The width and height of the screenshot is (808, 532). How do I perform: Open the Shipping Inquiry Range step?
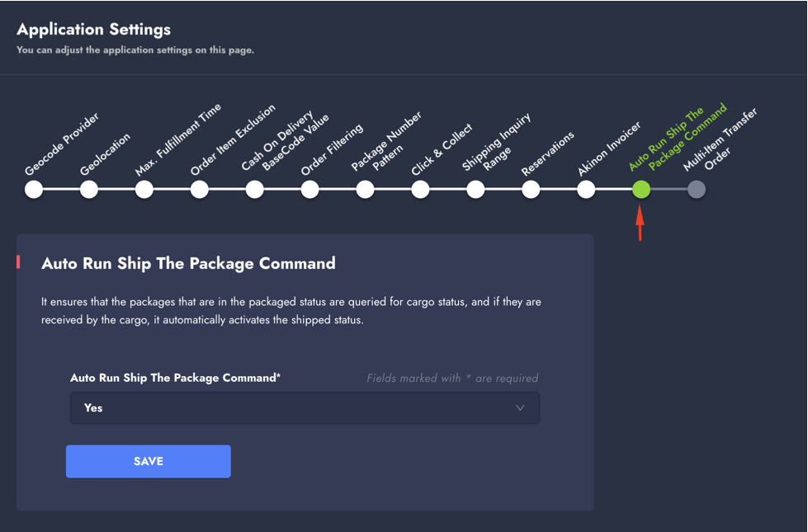tap(476, 190)
